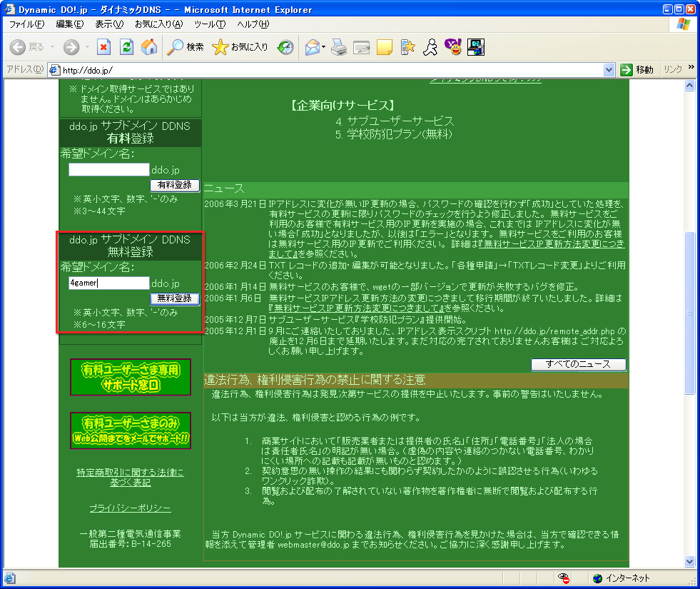Viewport: 700px width, 589px height.
Task: Open the Forward button history dropdown arrow
Action: 87,47
